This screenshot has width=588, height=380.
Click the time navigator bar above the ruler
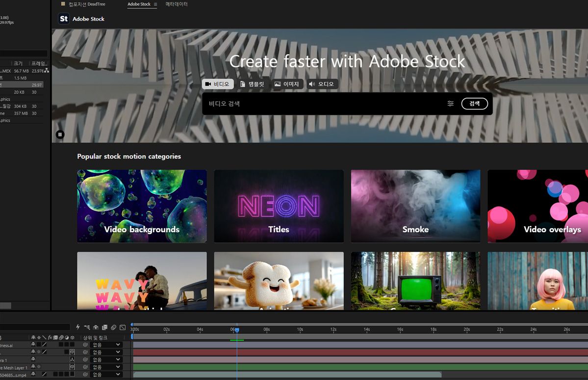[360, 324]
